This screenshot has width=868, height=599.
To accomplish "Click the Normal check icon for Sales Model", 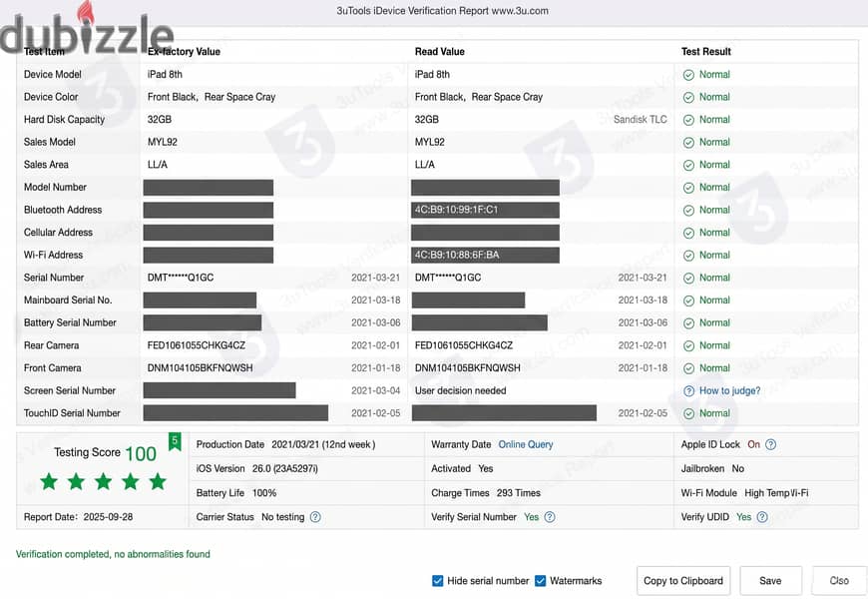I will click(x=688, y=143).
